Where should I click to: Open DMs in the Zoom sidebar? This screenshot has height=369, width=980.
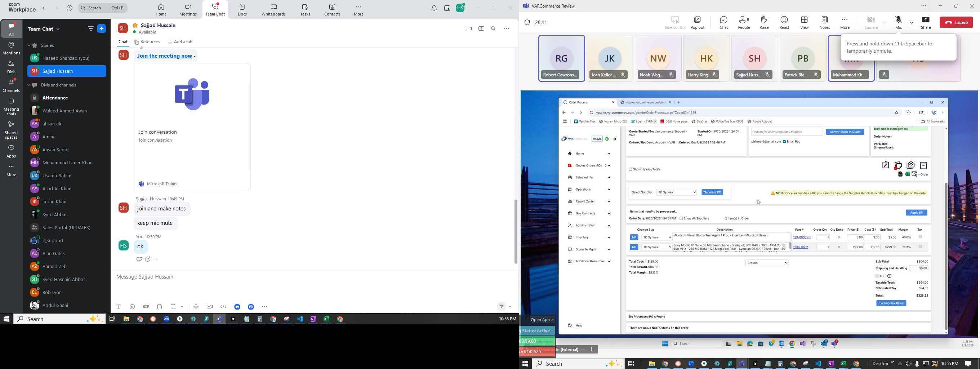click(12, 67)
